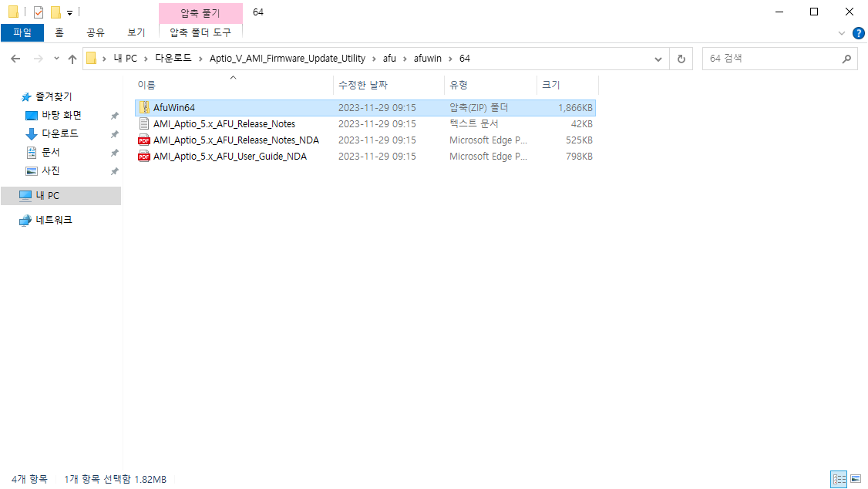Toggle large thumbnails view in the status bar
This screenshot has height=489, width=868.
point(855,479)
